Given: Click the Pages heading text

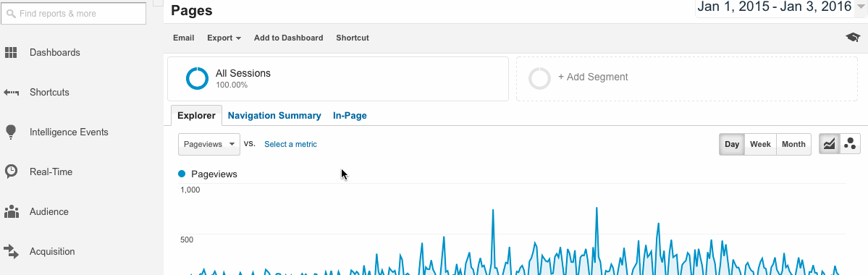Looking at the screenshot, I should pos(192,10).
